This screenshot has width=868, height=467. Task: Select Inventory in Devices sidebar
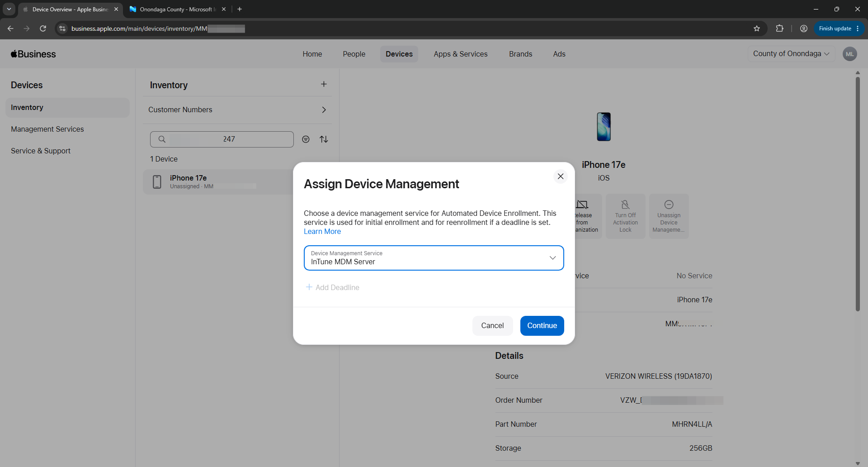click(67, 108)
